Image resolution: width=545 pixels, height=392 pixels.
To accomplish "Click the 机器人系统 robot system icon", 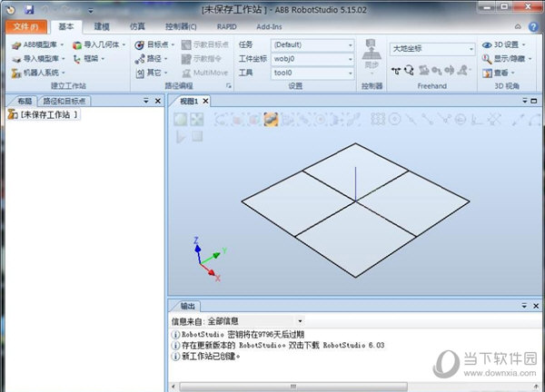I will (16, 73).
